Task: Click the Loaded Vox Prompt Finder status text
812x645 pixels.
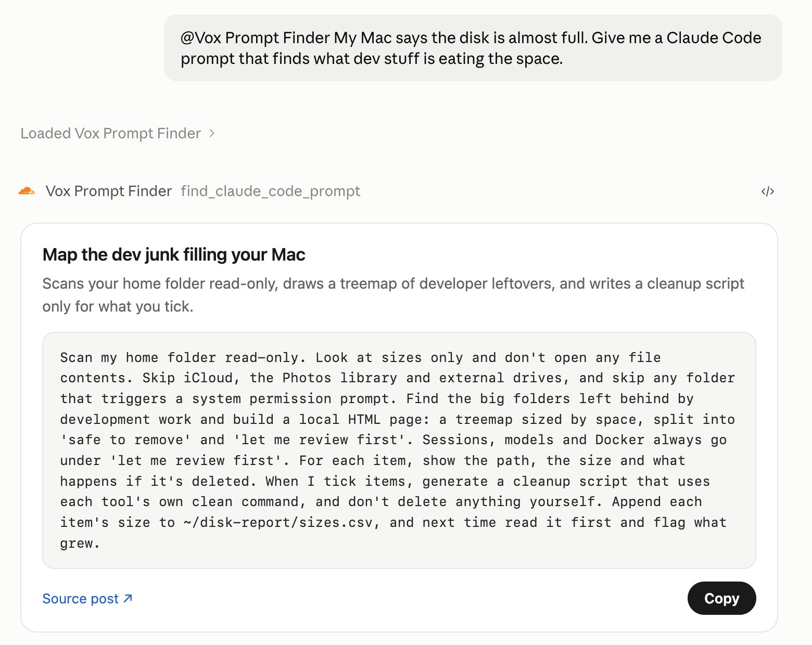Action: pyautogui.click(x=110, y=134)
